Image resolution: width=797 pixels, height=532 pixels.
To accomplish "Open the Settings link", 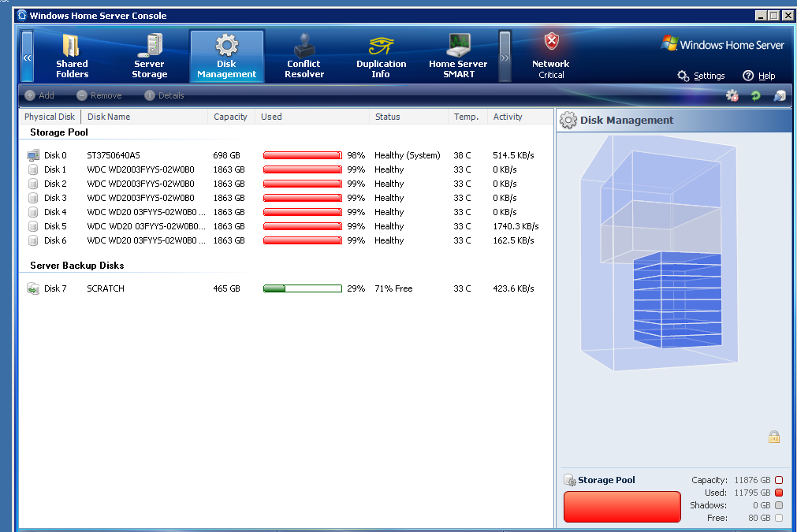I will [709, 76].
